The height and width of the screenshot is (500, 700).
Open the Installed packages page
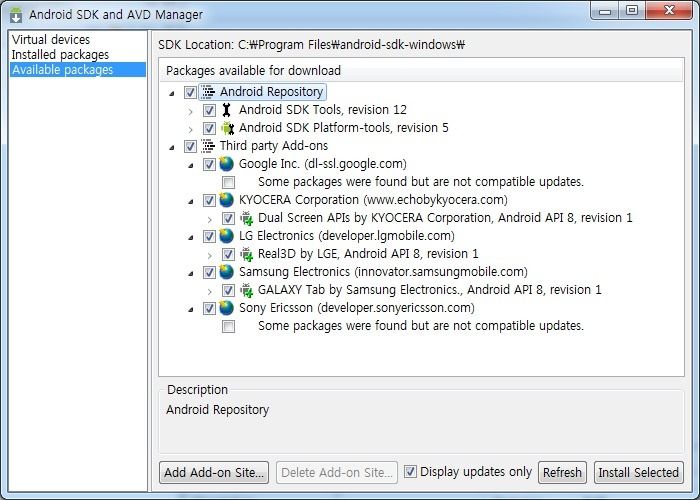[60, 54]
